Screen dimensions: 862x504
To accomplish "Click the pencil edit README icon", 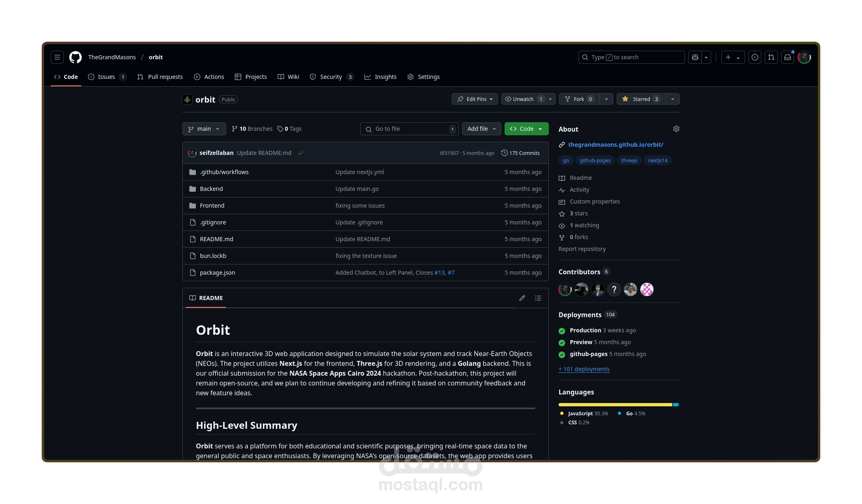I will [x=522, y=298].
